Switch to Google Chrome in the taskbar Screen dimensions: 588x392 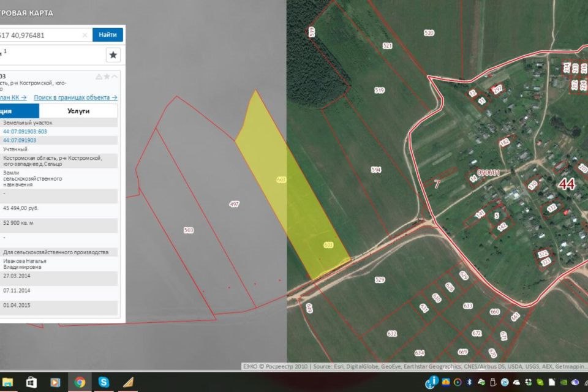click(80, 382)
